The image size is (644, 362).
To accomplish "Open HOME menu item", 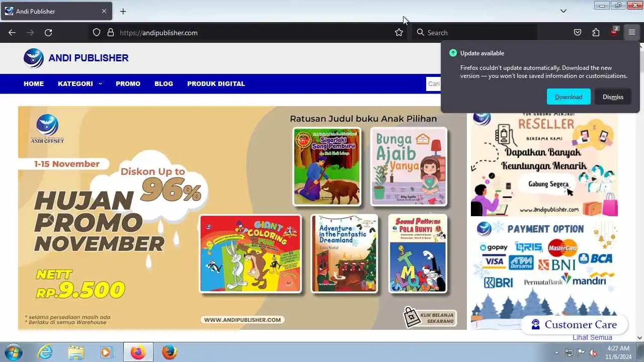I will coord(34,83).
